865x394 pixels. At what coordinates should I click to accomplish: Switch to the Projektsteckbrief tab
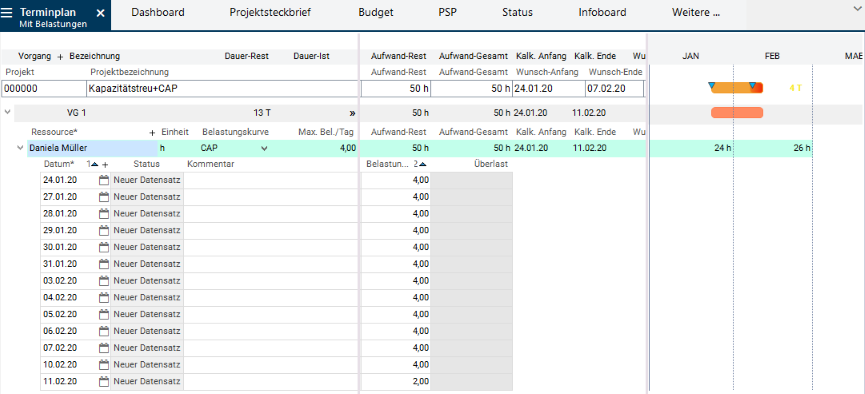point(270,13)
